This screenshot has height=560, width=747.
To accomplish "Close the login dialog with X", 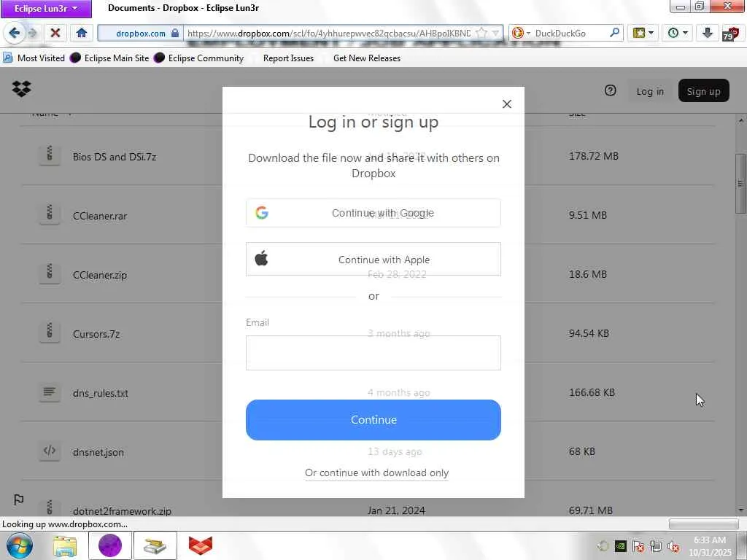I will click(x=507, y=104).
